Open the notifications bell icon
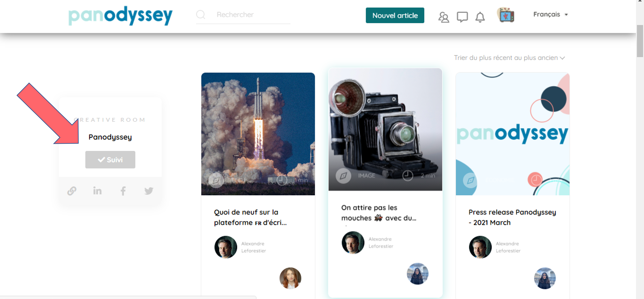This screenshot has height=299, width=644. click(480, 17)
